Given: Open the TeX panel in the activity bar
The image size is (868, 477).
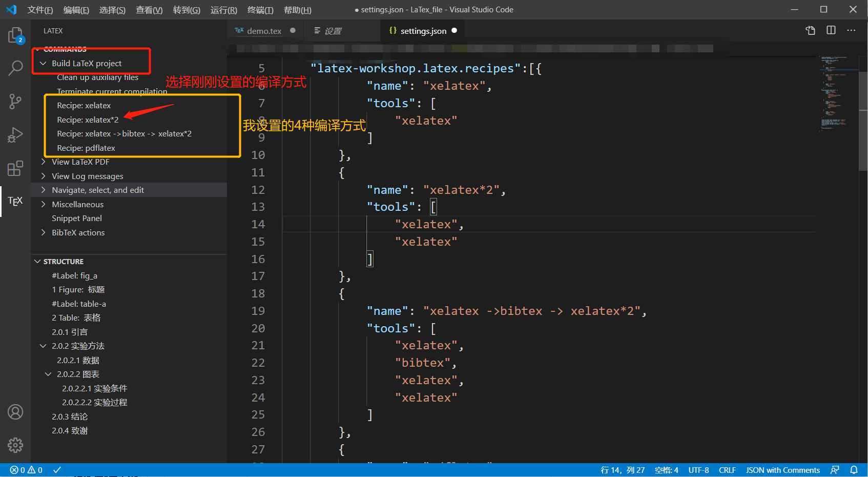Looking at the screenshot, I should pos(15,201).
